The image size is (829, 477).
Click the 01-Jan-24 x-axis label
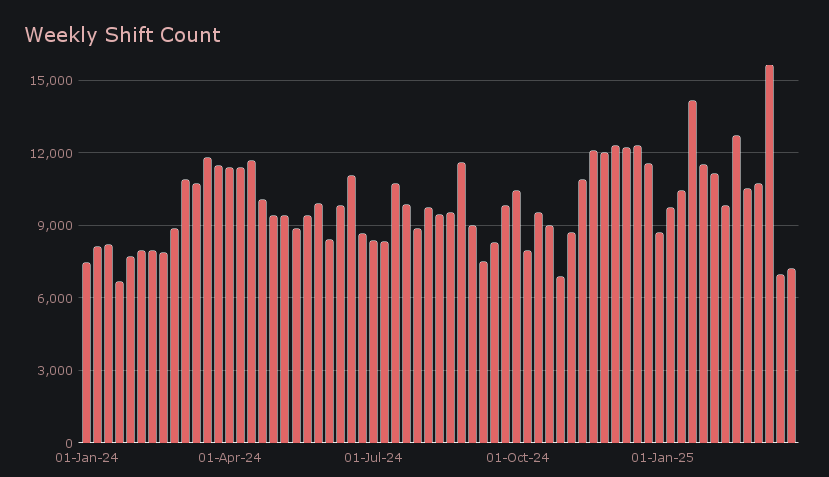tap(85, 458)
